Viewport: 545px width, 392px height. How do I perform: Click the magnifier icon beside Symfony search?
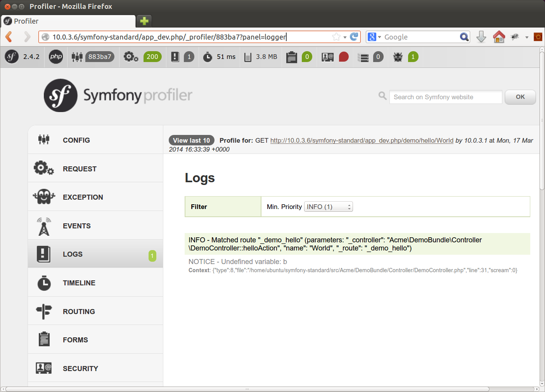coord(382,96)
